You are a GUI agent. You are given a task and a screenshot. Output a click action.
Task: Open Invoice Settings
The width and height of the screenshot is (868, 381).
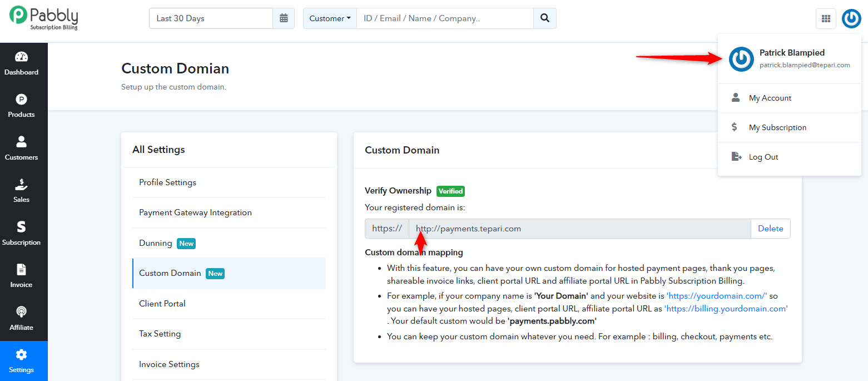(229, 364)
